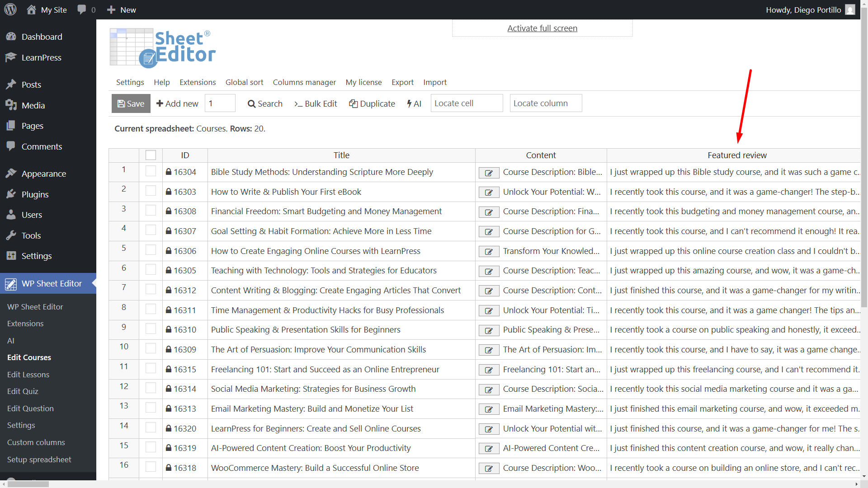This screenshot has width=868, height=488.
Task: Open content editor for row 16310
Action: click(489, 330)
